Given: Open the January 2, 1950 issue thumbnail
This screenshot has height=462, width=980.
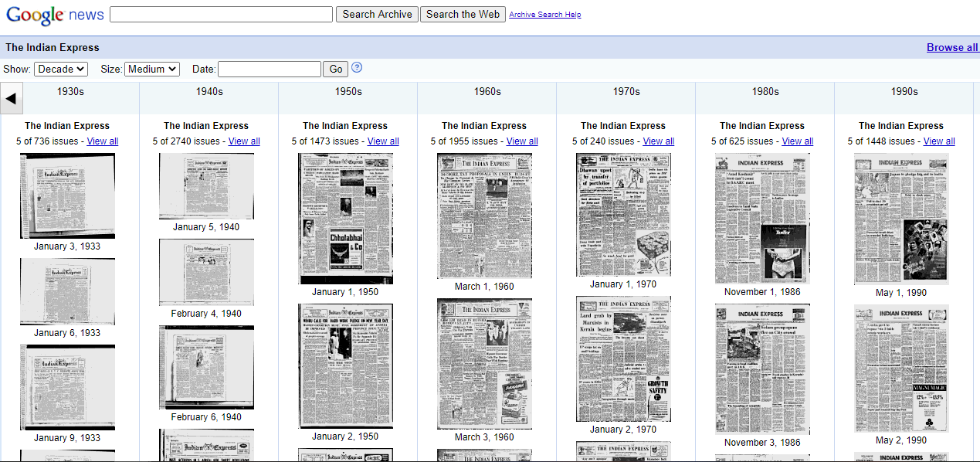Looking at the screenshot, I should [345, 365].
